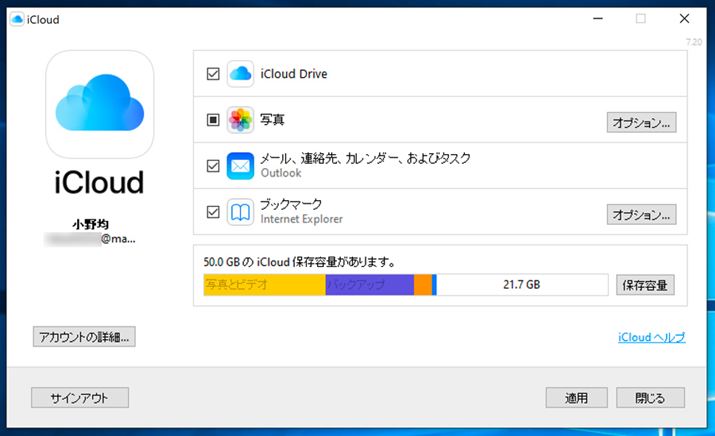Click the Bookmarks book icon

[240, 212]
